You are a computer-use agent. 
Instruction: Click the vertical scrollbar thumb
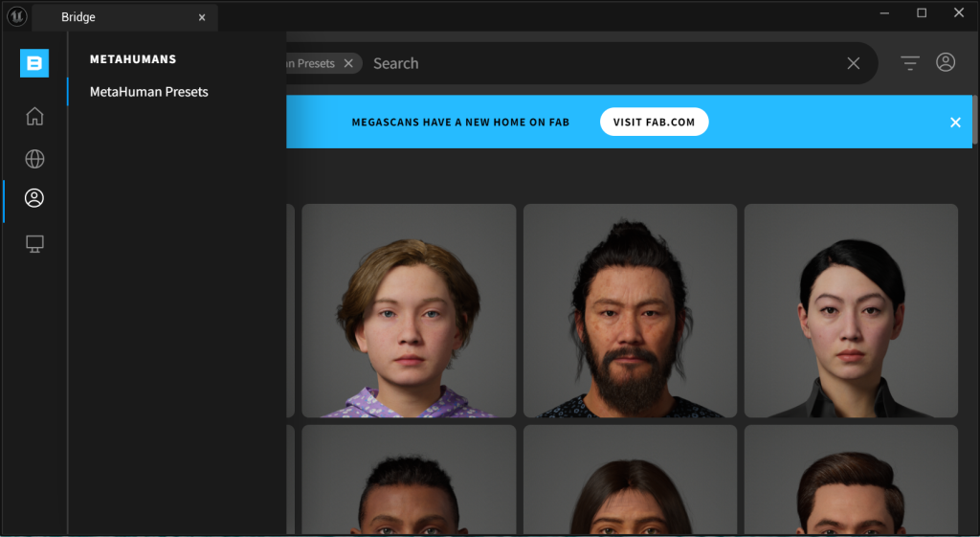(x=975, y=120)
